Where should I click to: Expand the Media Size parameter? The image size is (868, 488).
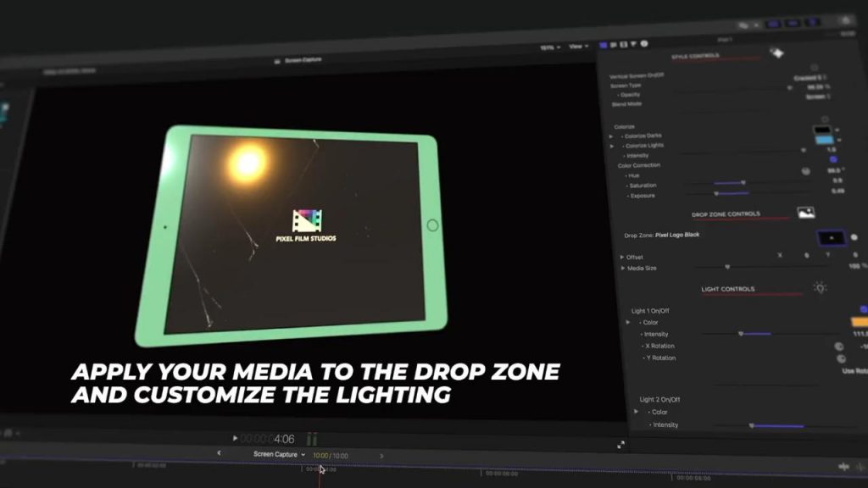[x=623, y=269]
